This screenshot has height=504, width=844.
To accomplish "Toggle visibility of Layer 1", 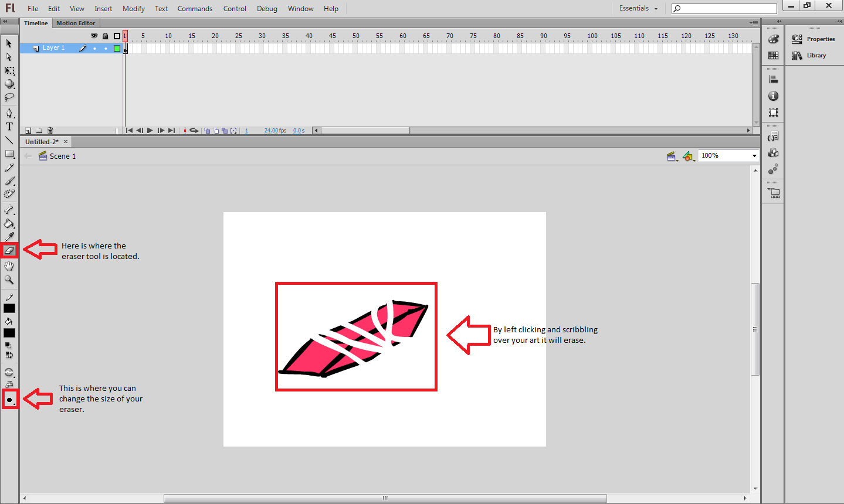I will coord(94,47).
